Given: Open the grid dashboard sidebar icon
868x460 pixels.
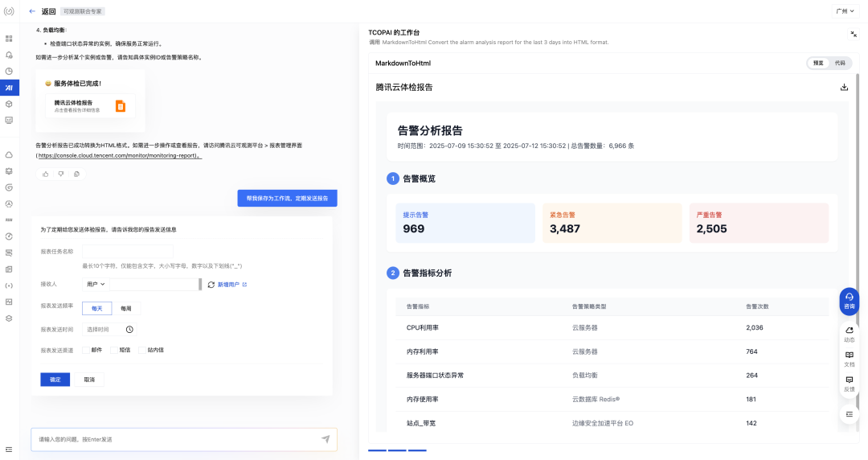Looking at the screenshot, I should [9, 39].
